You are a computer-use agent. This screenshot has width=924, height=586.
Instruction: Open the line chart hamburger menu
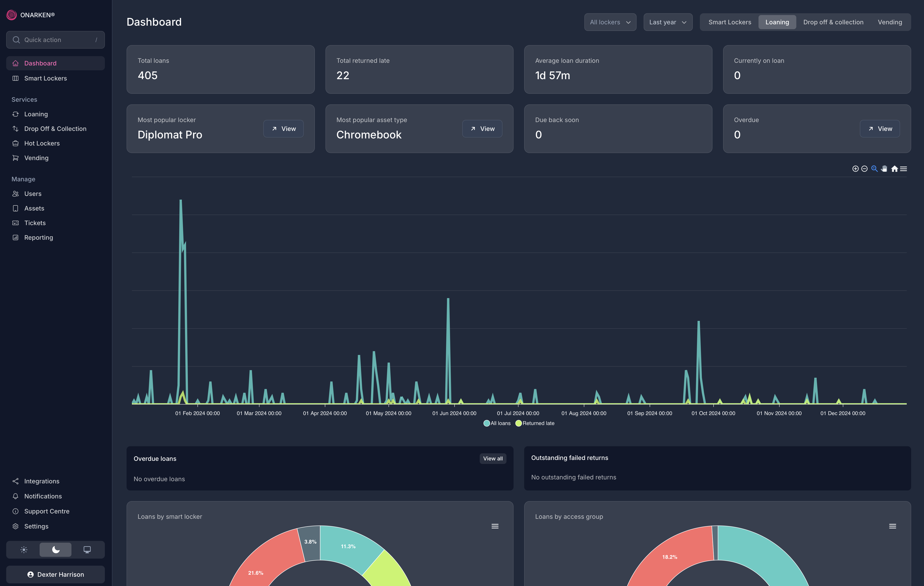[904, 169]
